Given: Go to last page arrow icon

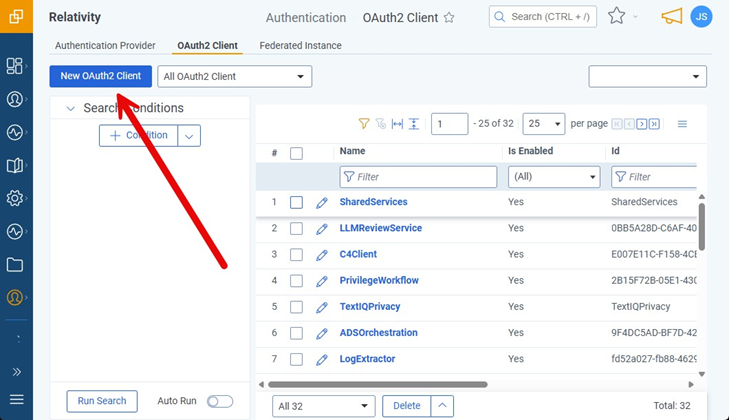Looking at the screenshot, I should (x=654, y=124).
